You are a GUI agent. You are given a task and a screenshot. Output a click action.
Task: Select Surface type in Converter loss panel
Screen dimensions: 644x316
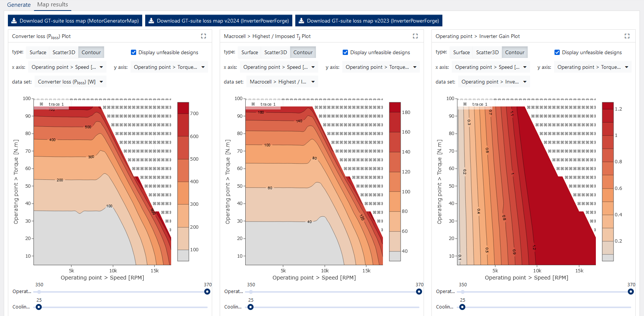click(x=38, y=52)
